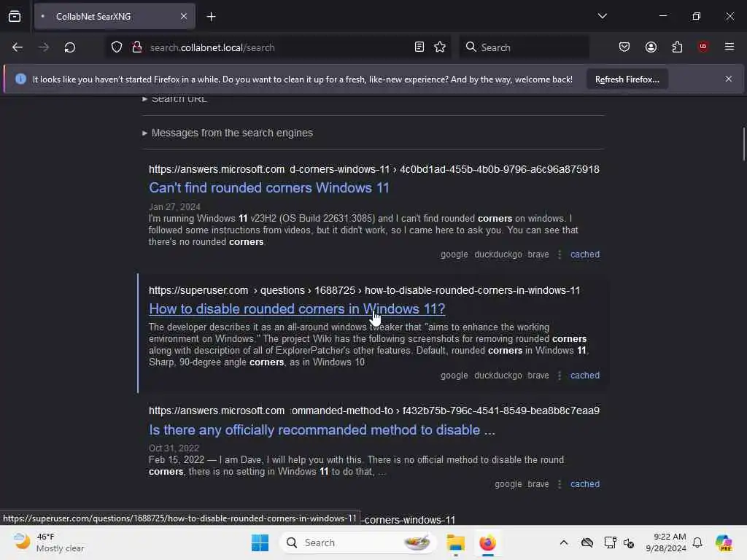Click muted volume tray icon
The height and width of the screenshot is (560, 747).
629,542
